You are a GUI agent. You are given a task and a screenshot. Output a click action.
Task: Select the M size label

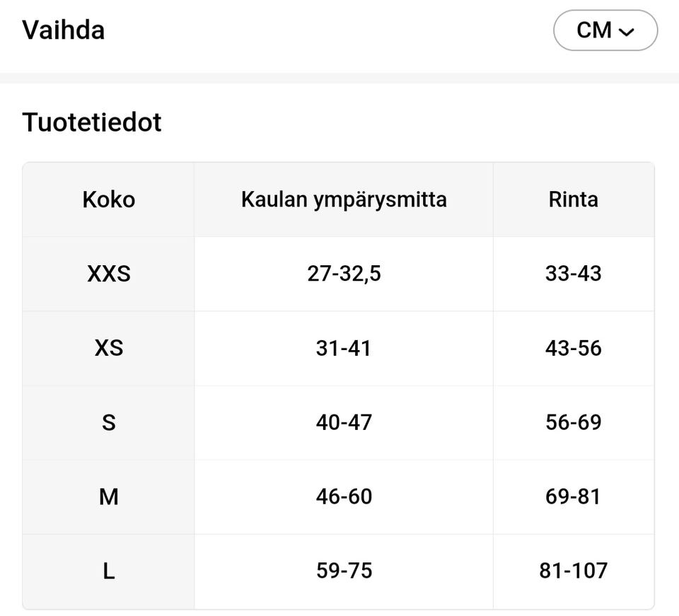click(x=108, y=496)
